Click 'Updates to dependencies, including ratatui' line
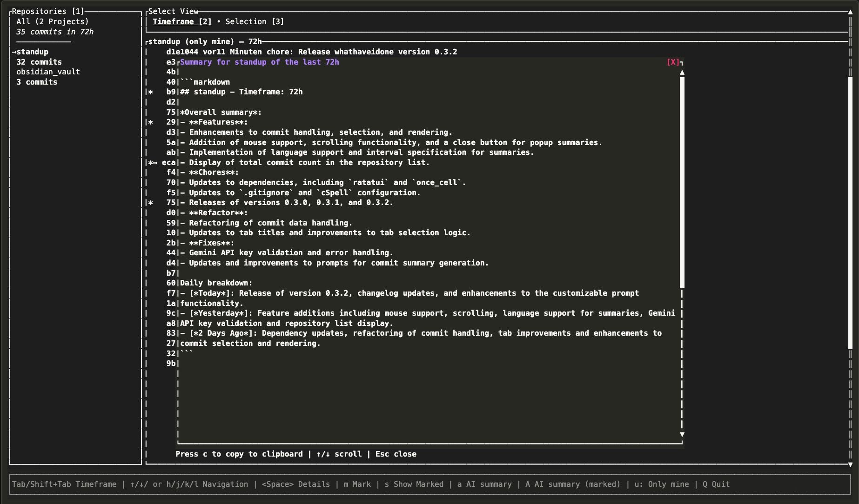The width and height of the screenshot is (859, 504). point(323,182)
